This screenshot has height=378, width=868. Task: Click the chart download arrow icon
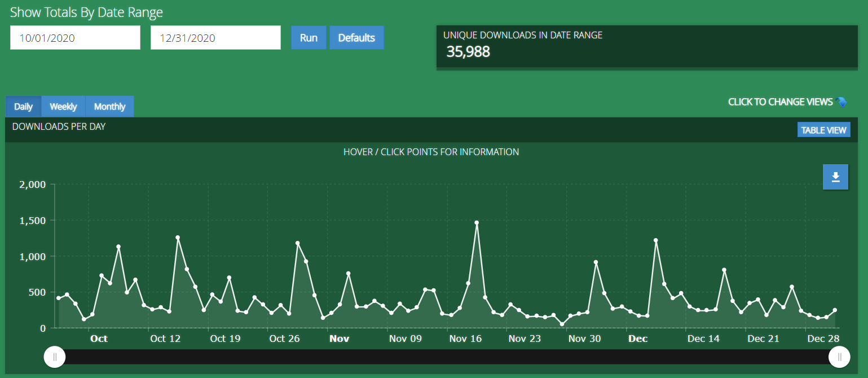835,177
